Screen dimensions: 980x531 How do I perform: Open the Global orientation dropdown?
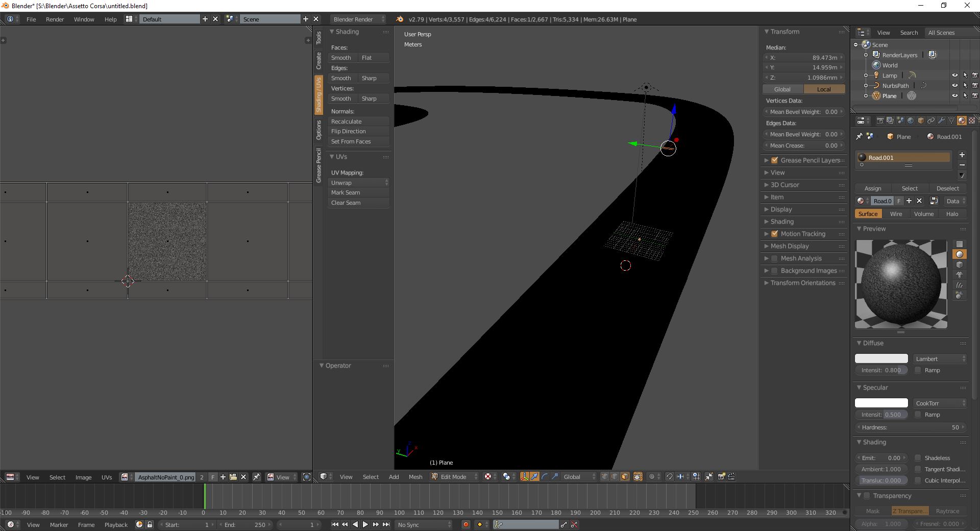(x=579, y=476)
